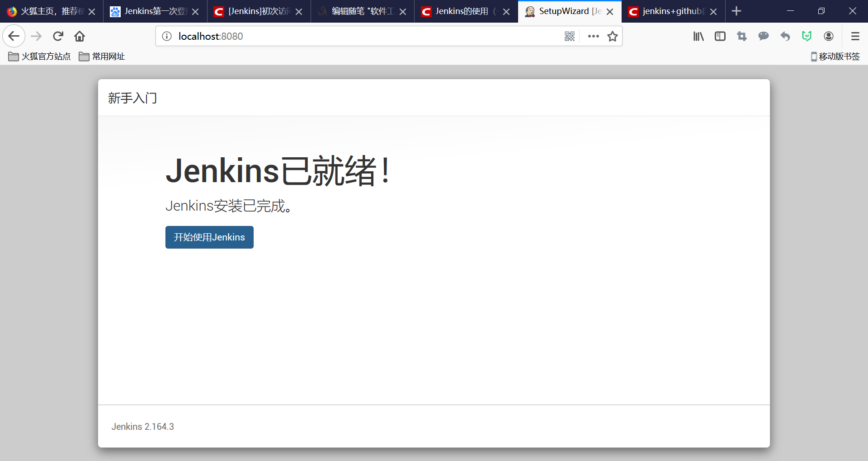Click the green shield extension icon
Viewport: 868px width, 461px height.
pyautogui.click(x=807, y=36)
